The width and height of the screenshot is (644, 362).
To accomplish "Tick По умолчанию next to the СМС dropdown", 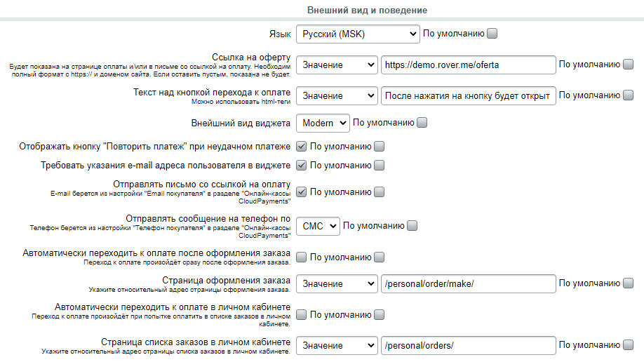I will pyautogui.click(x=412, y=226).
